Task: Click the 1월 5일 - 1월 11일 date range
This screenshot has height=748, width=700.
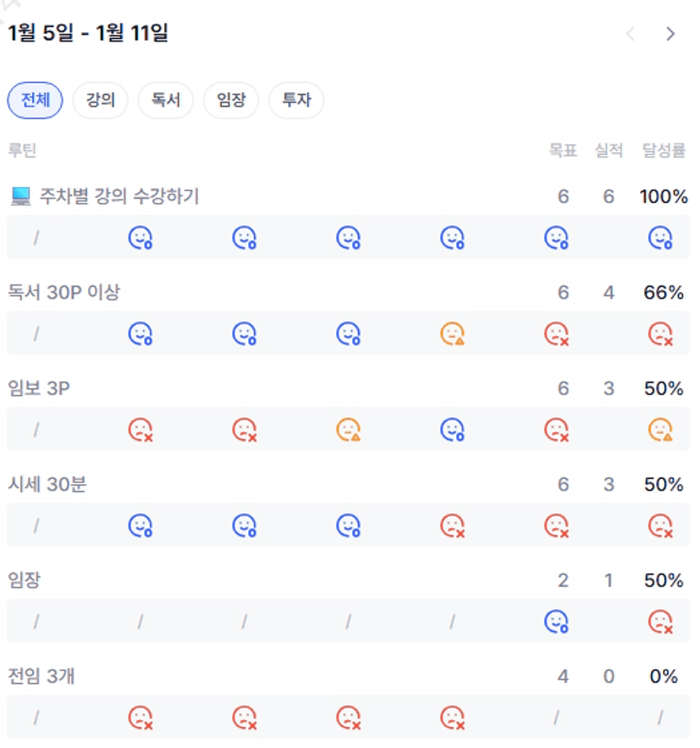Action: (x=88, y=34)
